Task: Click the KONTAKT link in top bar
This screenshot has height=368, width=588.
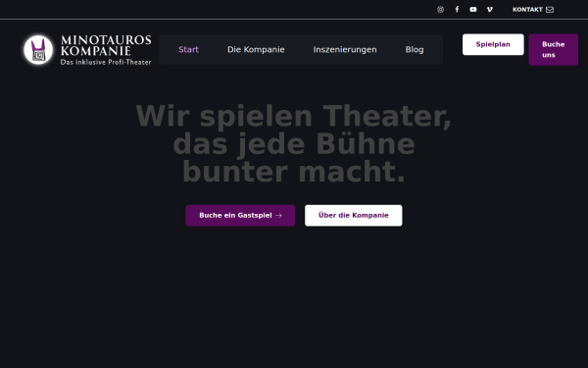Action: point(533,10)
